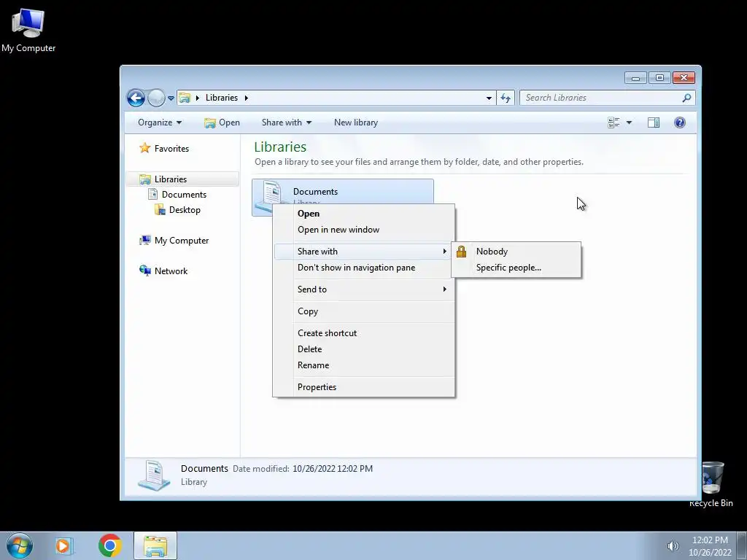Click the taskbar clock showing 12:02 PM

(710, 546)
